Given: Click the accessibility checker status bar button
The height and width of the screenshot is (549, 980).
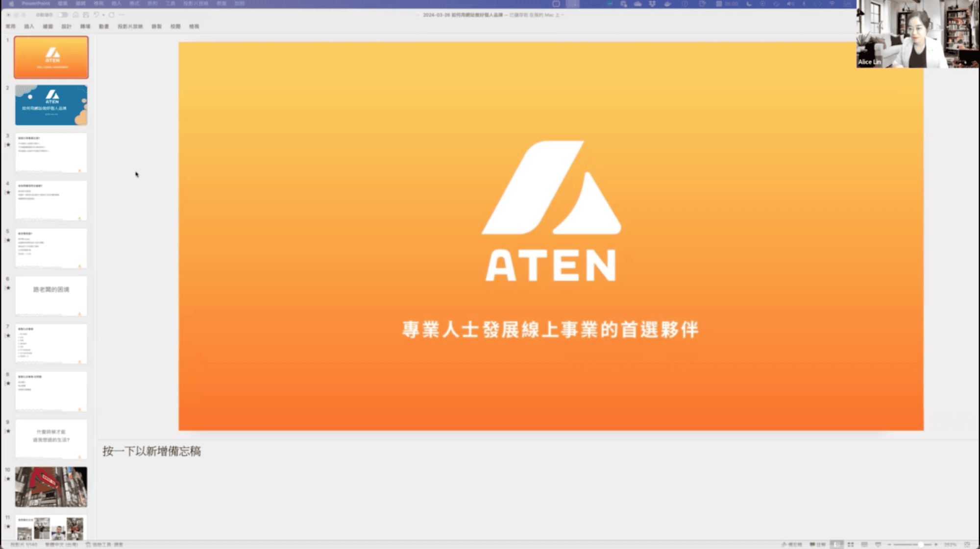Looking at the screenshot, I should [104, 544].
